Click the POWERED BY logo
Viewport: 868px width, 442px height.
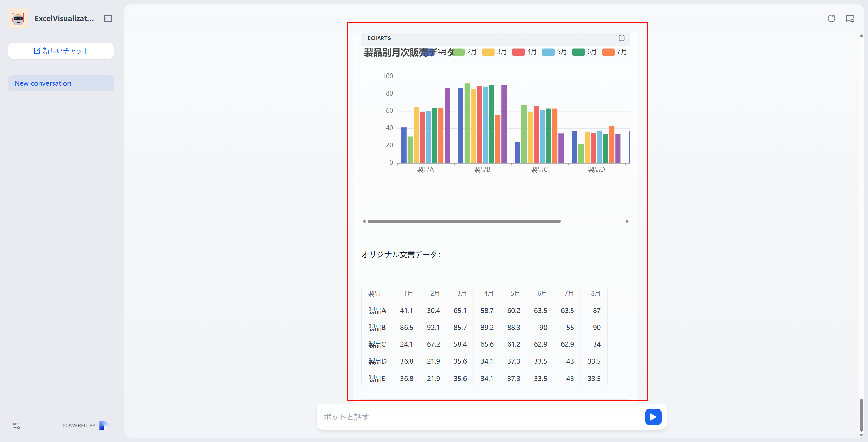click(x=103, y=425)
